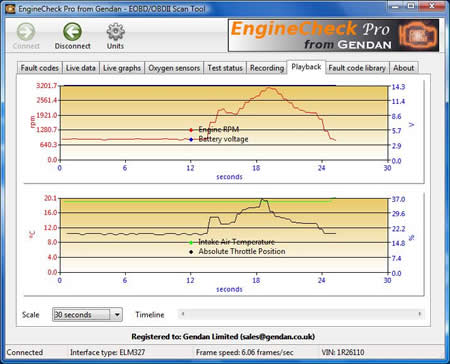Click the 'Scale' label
450x364 pixels.
(x=31, y=315)
